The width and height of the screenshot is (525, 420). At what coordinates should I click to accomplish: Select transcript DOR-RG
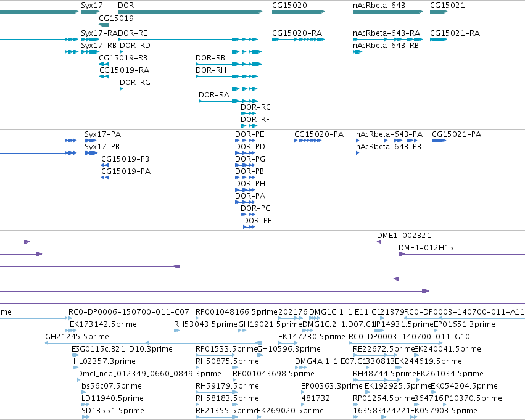point(189,89)
